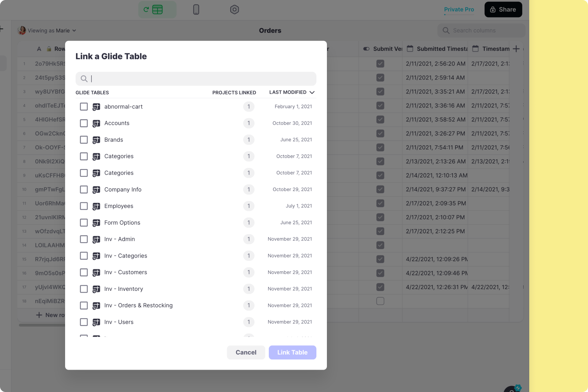Screen dimensions: 588x392
Task: Switch to the mobile layout phone icon
Action: click(x=196, y=10)
